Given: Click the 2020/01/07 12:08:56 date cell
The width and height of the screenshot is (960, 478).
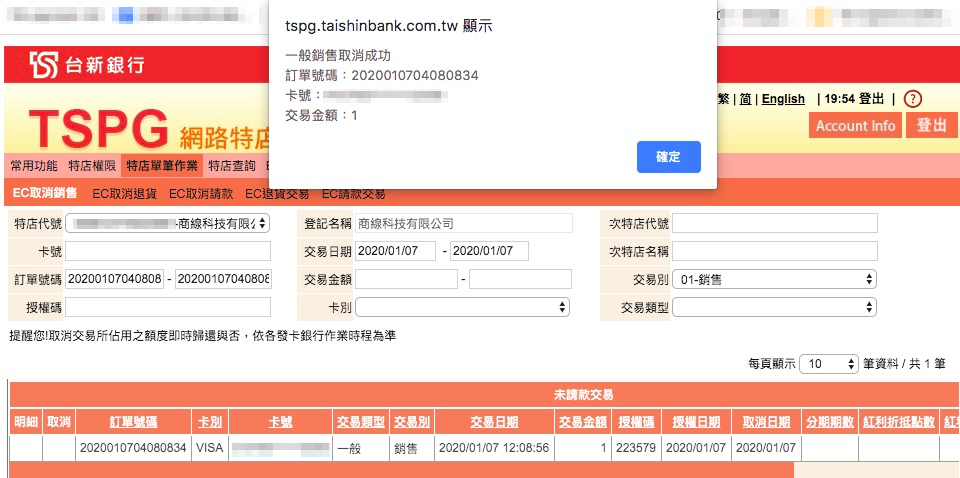Looking at the screenshot, I should (494, 448).
